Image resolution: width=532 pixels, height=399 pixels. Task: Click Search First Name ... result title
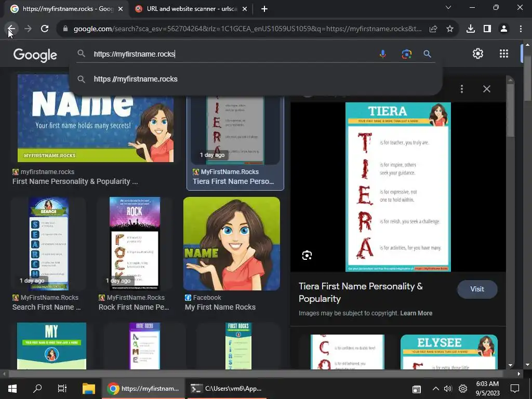tap(46, 307)
